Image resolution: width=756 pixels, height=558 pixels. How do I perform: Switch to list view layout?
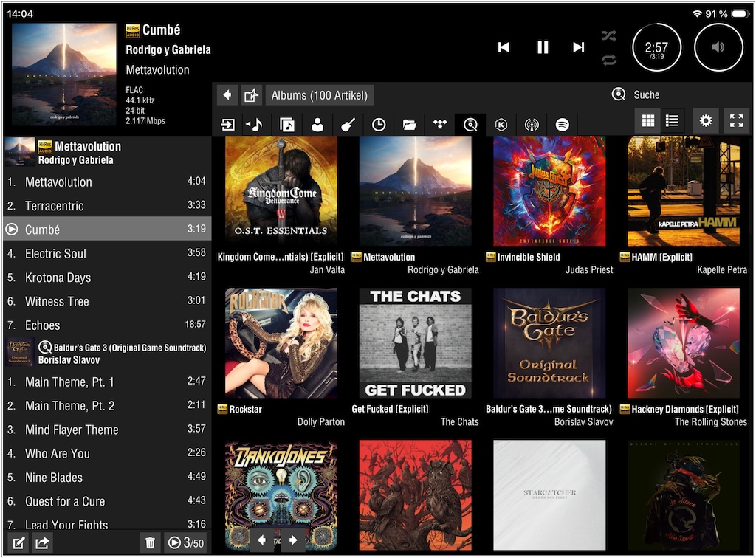click(x=672, y=121)
